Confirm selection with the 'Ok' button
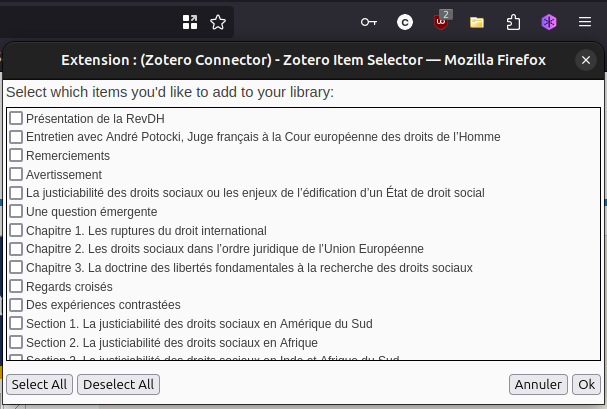The image size is (607, 409). click(586, 385)
